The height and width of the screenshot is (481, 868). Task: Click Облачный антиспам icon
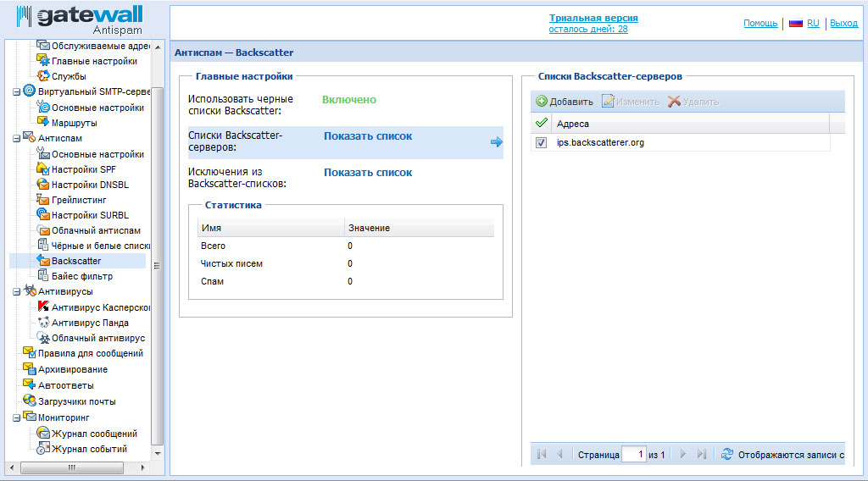click(x=43, y=230)
